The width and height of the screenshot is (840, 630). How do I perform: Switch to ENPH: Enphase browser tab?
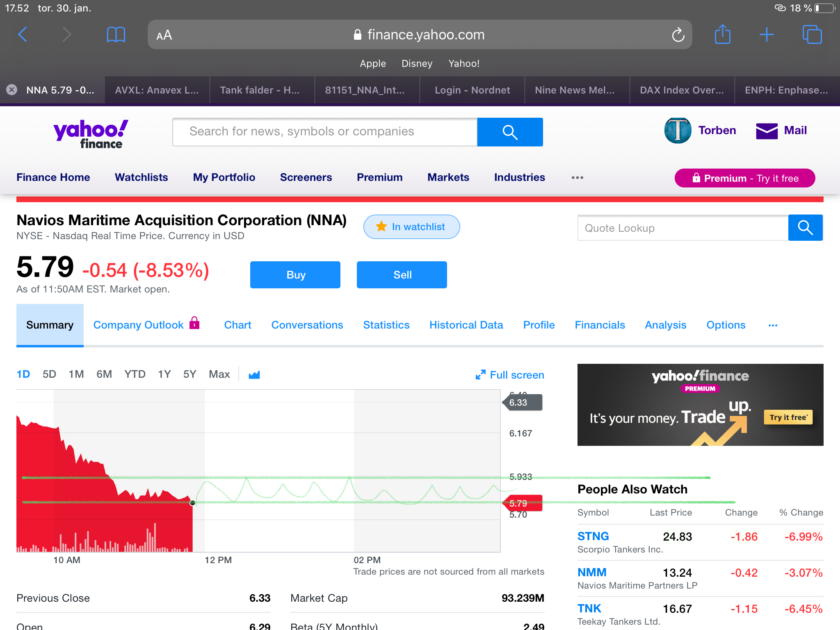tap(787, 90)
